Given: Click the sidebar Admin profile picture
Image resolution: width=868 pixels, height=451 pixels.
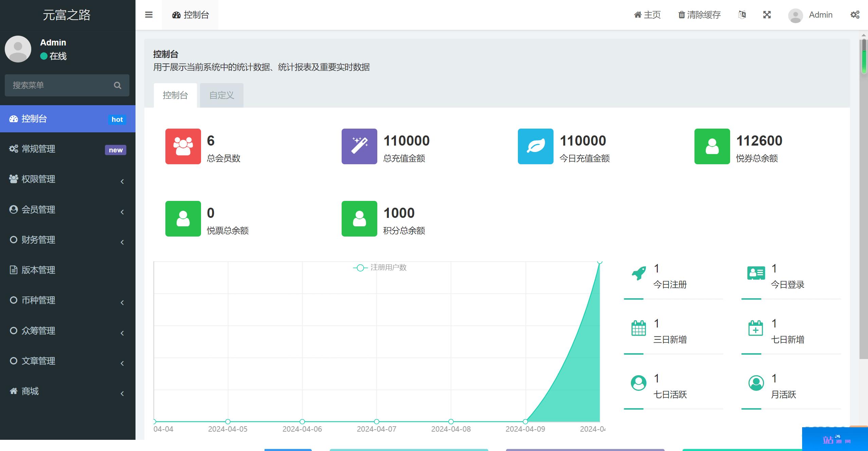Looking at the screenshot, I should coord(18,49).
